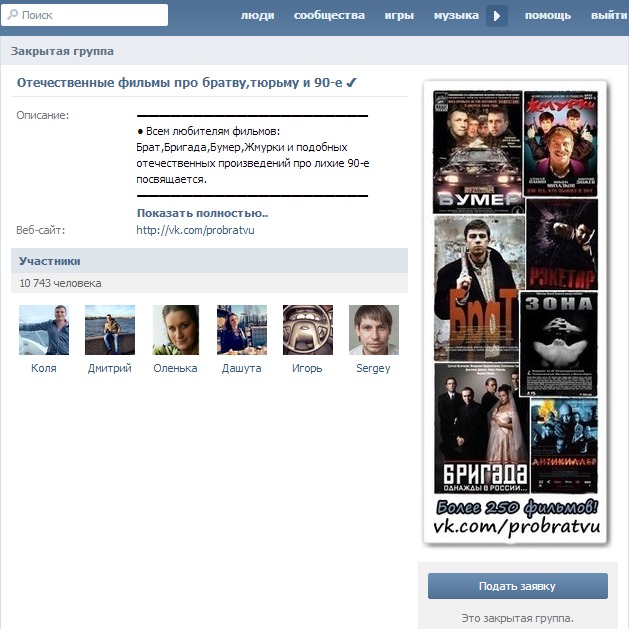The height and width of the screenshot is (629, 629).
Task: Open the http://vk.com/probratvu website link
Action: coord(195,230)
